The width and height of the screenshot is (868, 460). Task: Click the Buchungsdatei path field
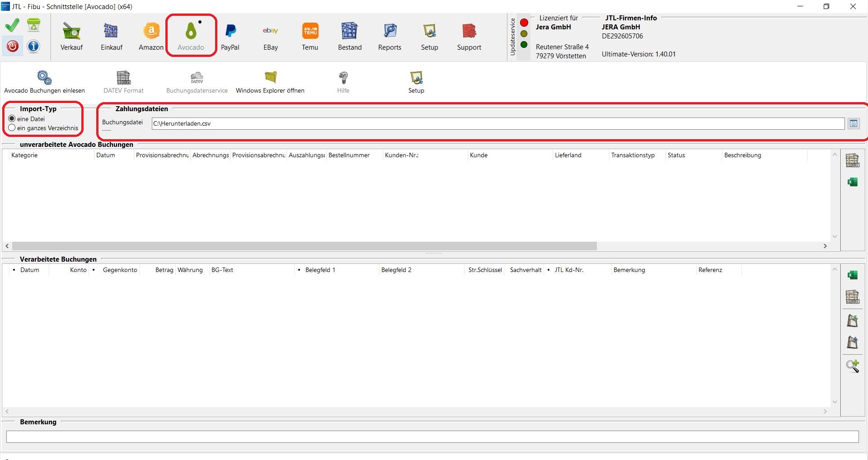pos(497,124)
